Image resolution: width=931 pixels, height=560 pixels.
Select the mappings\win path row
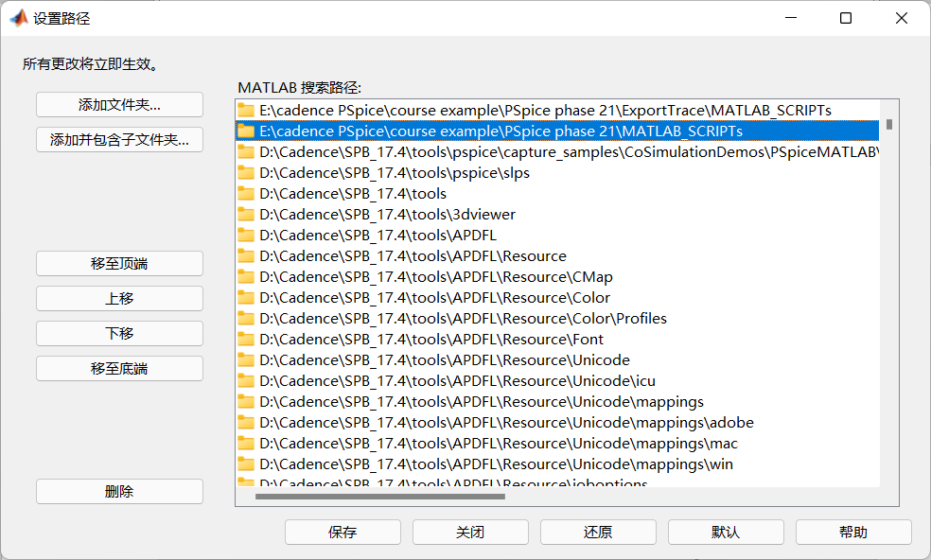(557, 464)
